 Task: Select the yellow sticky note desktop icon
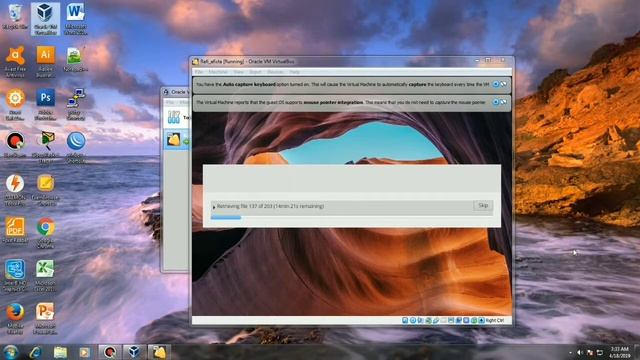click(45, 190)
